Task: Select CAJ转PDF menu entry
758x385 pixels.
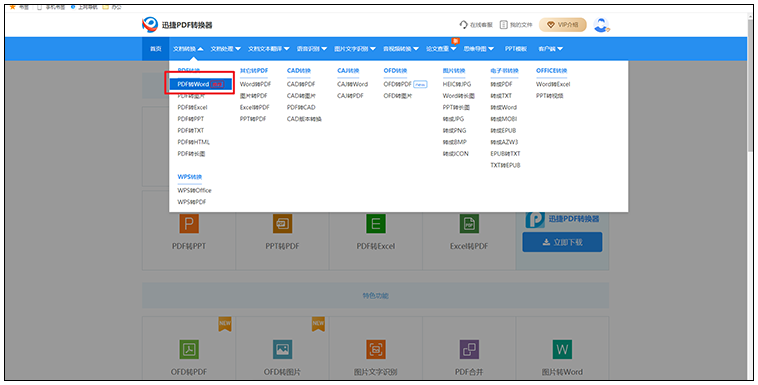Action: point(350,96)
